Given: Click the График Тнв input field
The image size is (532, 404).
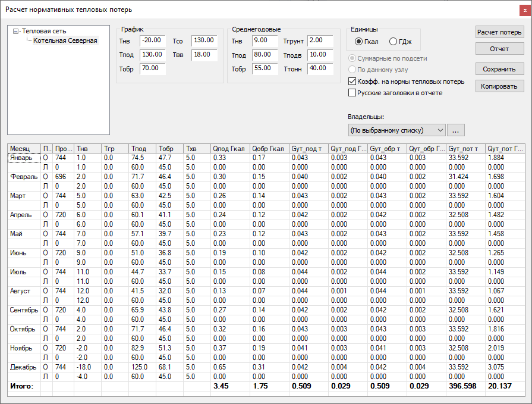Looking at the screenshot, I should [x=152, y=40].
